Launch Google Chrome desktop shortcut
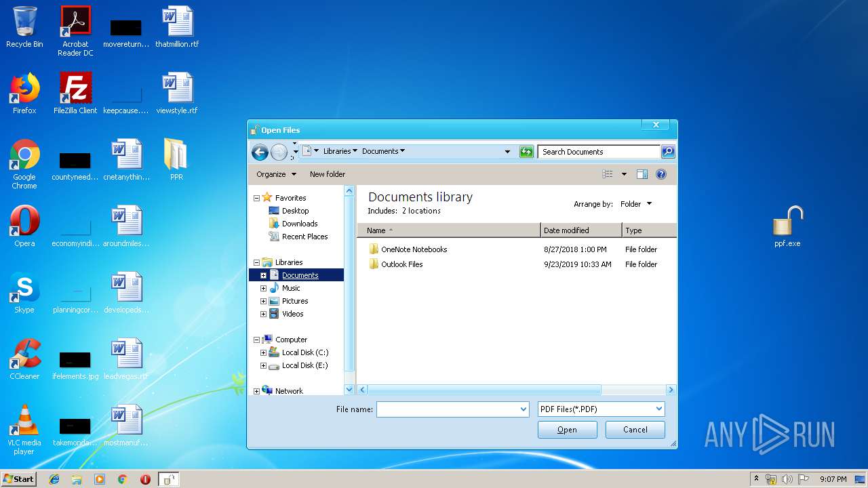The height and width of the screenshot is (488, 868). 24,164
